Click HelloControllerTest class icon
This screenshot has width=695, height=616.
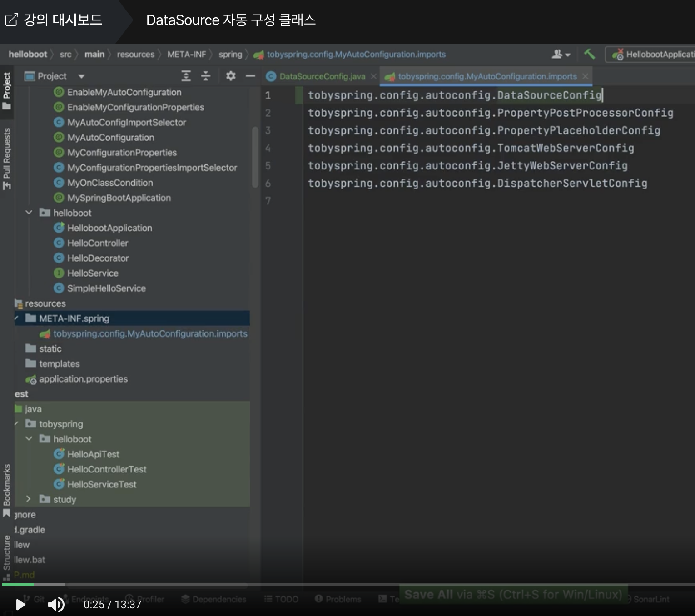[59, 469]
